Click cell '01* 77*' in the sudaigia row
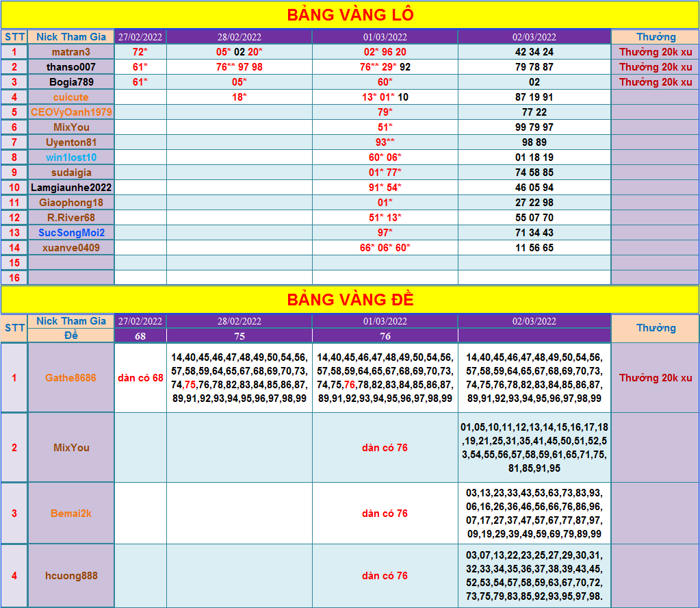The height and width of the screenshot is (608, 700). (x=385, y=173)
